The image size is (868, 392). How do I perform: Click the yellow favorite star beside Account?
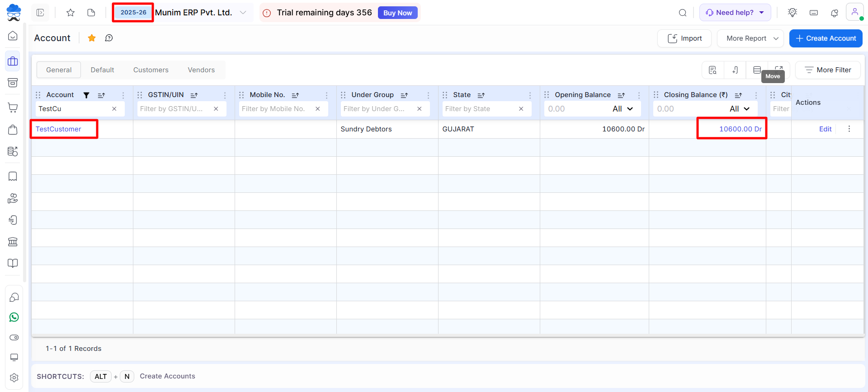(92, 38)
